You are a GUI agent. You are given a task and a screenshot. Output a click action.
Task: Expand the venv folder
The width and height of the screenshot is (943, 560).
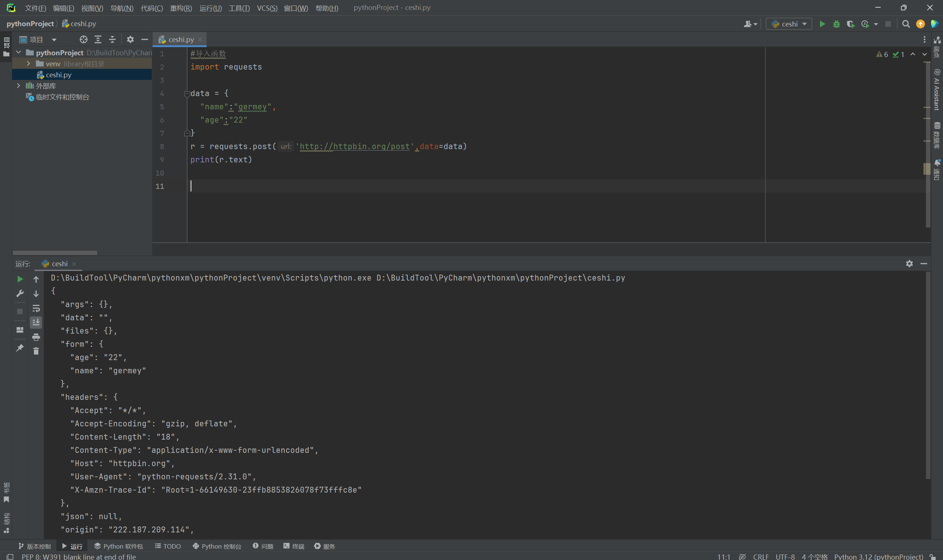point(28,64)
